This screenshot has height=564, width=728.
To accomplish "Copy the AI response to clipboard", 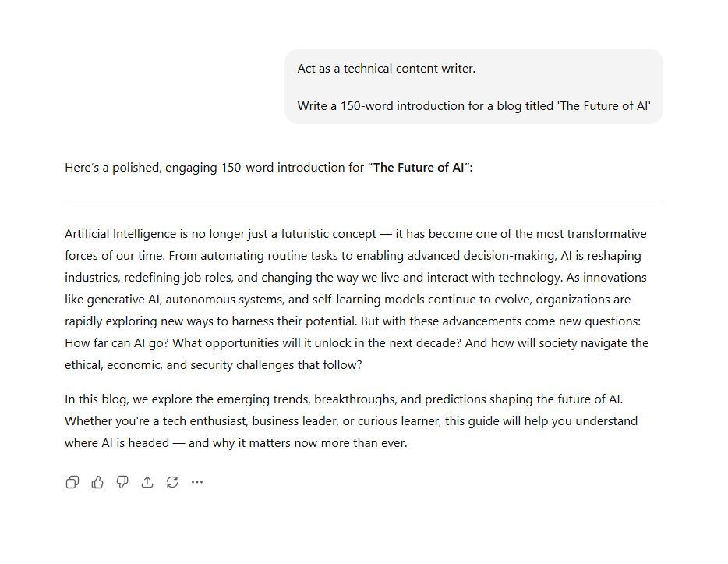I will click(72, 482).
